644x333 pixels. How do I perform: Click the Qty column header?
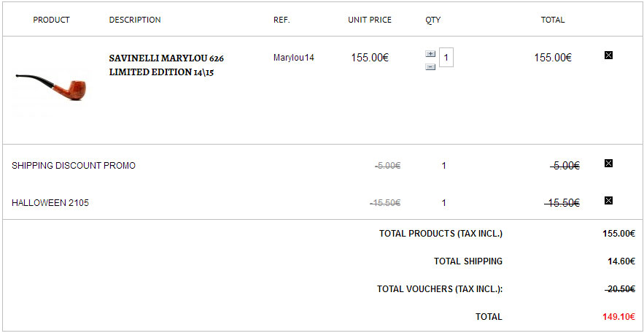click(x=433, y=20)
